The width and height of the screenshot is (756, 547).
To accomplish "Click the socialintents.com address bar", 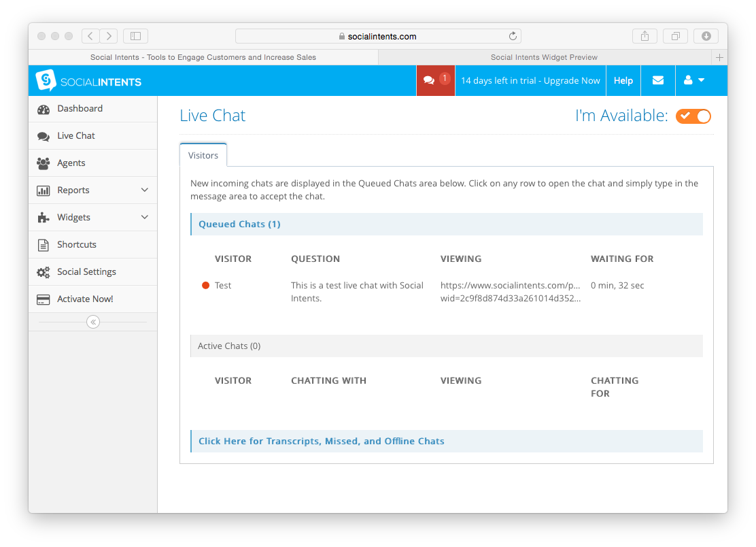I will point(378,36).
